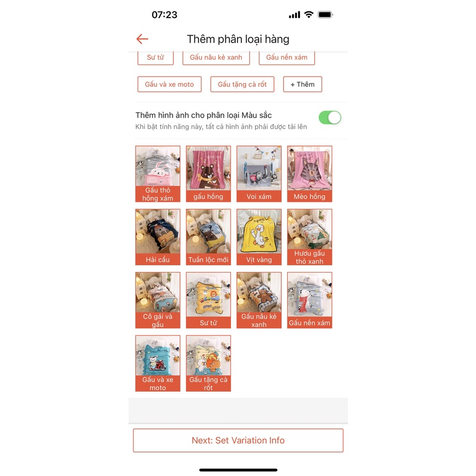Open the Cô gái và gấu thumbnail

(158, 300)
